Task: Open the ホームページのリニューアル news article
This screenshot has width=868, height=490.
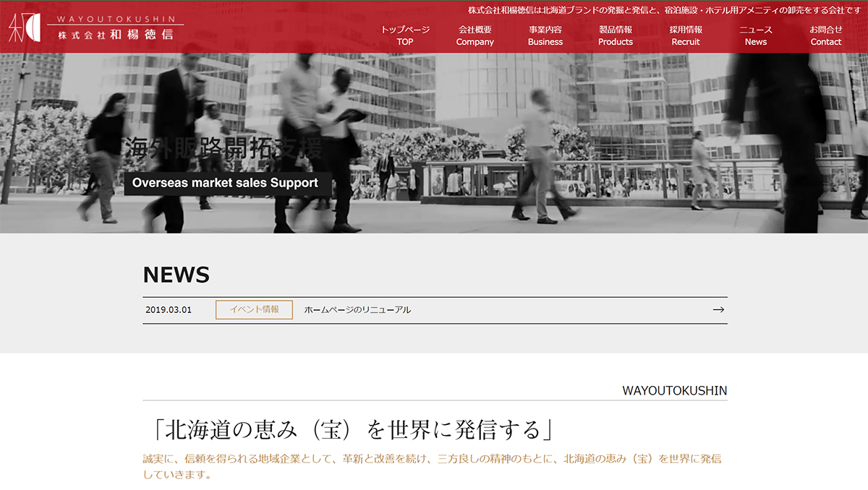Action: coord(357,310)
